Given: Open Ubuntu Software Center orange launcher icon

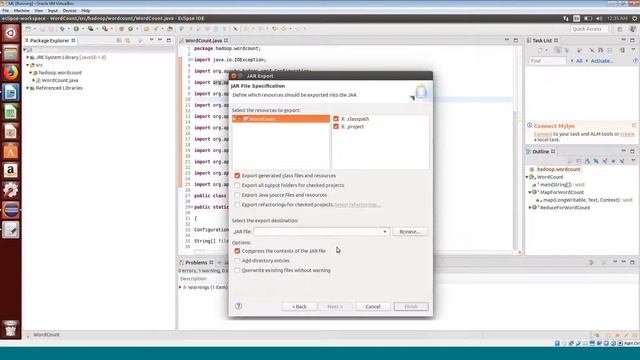Looking at the screenshot, I should point(11,151).
